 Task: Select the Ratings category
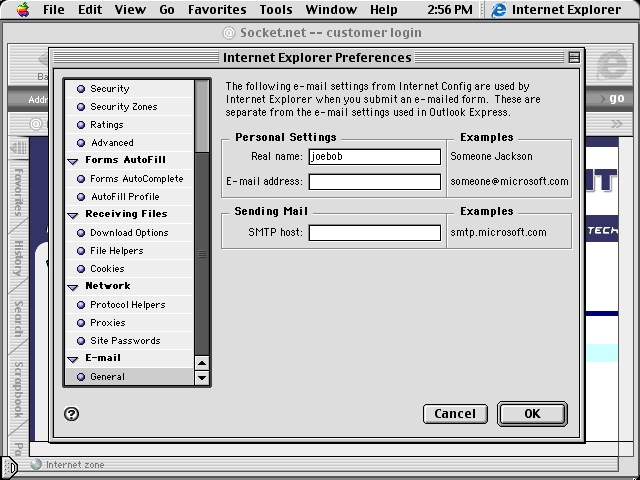click(129, 125)
